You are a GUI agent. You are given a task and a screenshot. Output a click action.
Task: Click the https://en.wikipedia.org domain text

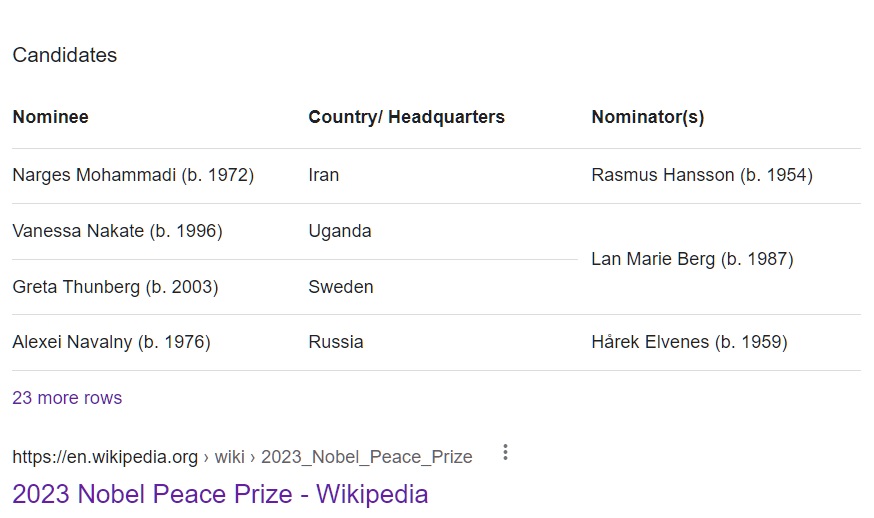105,457
